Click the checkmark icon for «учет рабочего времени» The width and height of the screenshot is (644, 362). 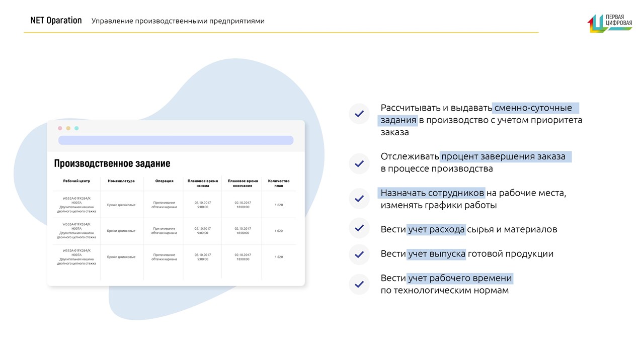pyautogui.click(x=359, y=285)
